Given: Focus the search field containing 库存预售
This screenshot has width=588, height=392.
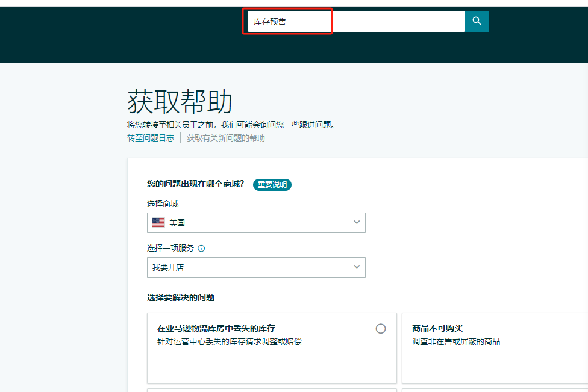Looking at the screenshot, I should coord(356,21).
